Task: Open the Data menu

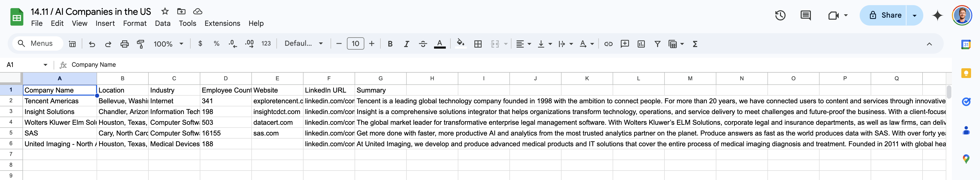Action: point(162,23)
